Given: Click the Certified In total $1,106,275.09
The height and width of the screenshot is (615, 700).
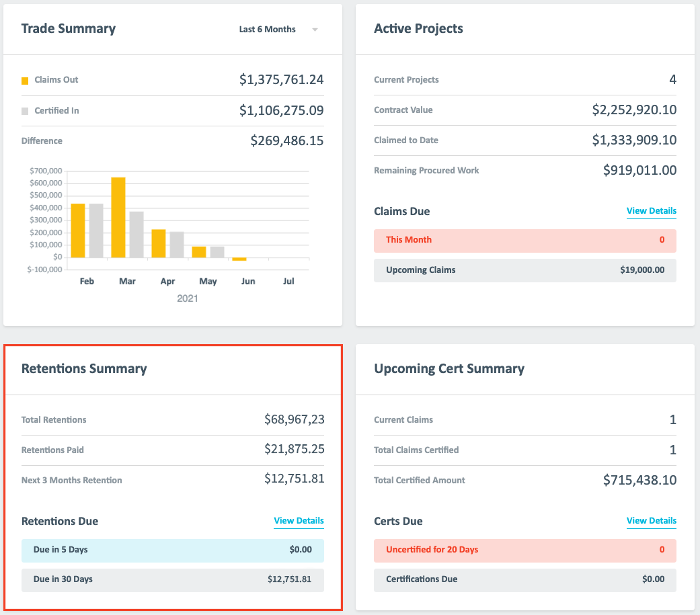Looking at the screenshot, I should click(x=282, y=110).
